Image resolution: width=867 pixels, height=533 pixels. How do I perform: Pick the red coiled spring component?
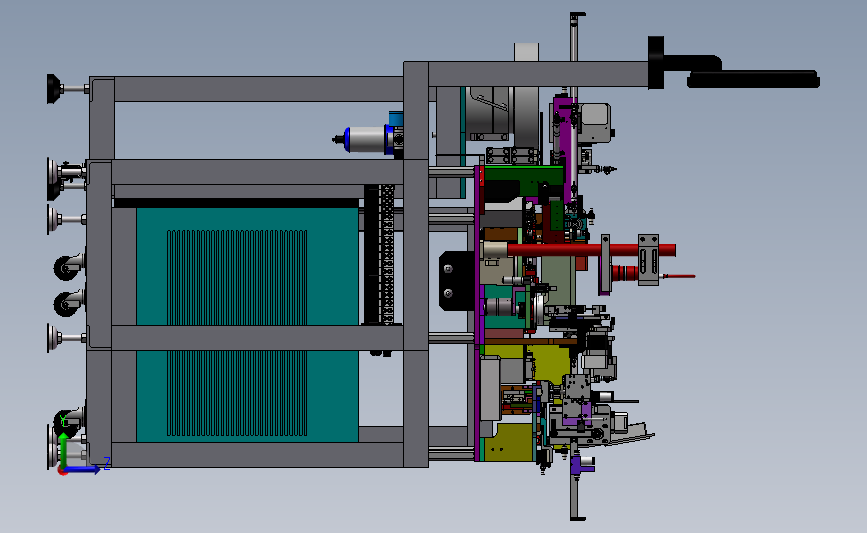click(625, 273)
